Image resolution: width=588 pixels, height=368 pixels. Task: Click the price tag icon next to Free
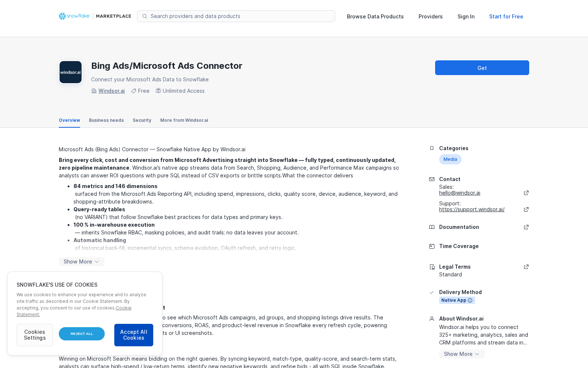[134, 91]
